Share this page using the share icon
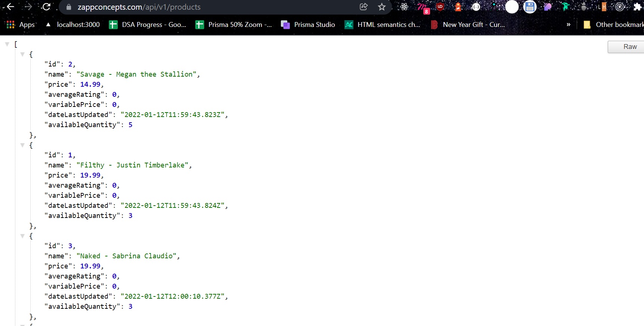Viewport: 644px width, 326px height. click(x=364, y=7)
